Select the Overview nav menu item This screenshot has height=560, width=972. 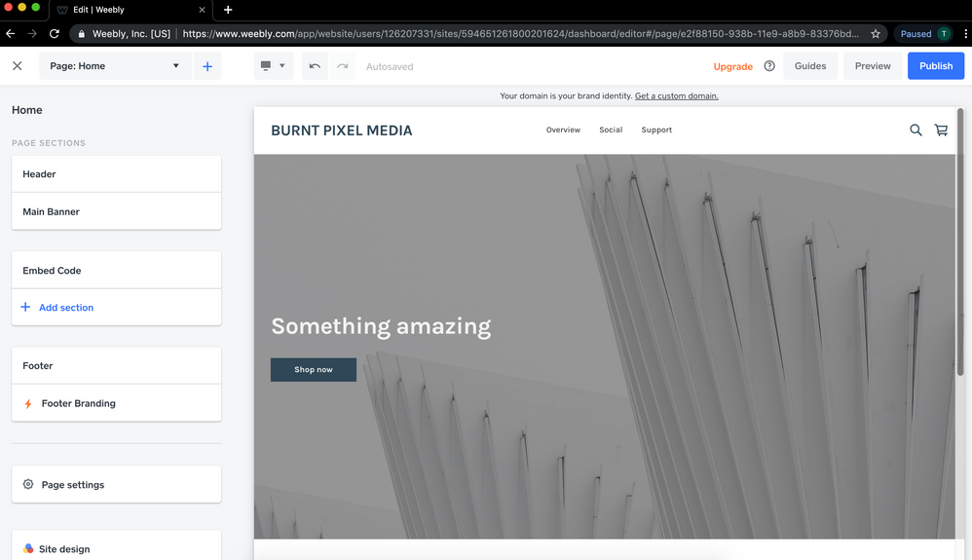click(563, 130)
